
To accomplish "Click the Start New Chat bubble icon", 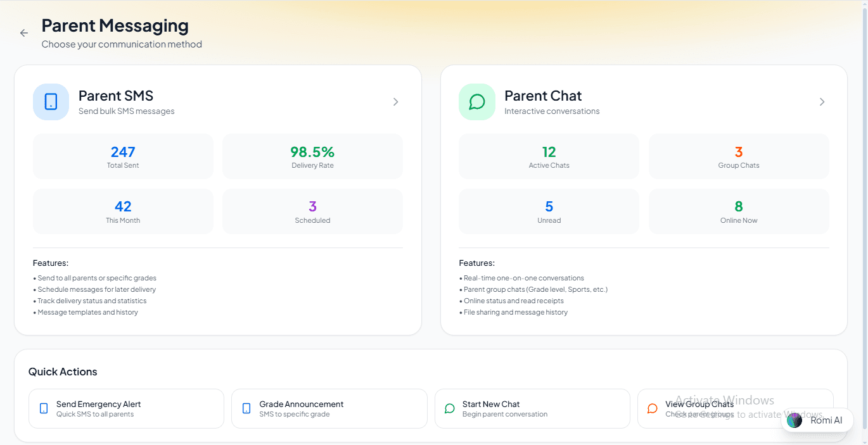I will click(450, 409).
